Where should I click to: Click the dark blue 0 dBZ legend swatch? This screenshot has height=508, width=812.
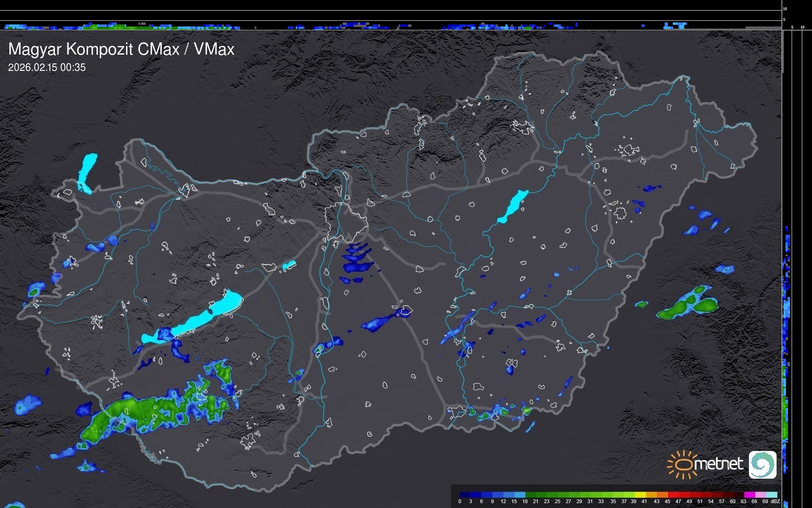(x=464, y=495)
